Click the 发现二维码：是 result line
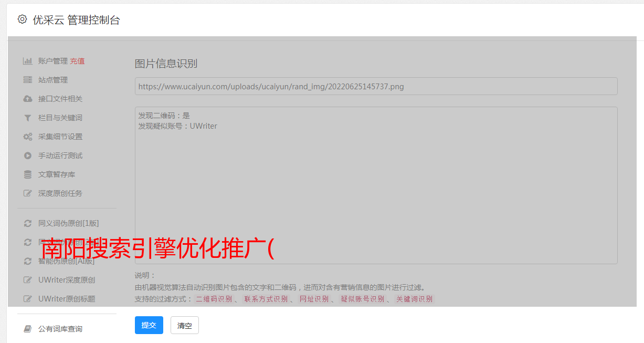Screen dimensions: 644x343 (164, 116)
